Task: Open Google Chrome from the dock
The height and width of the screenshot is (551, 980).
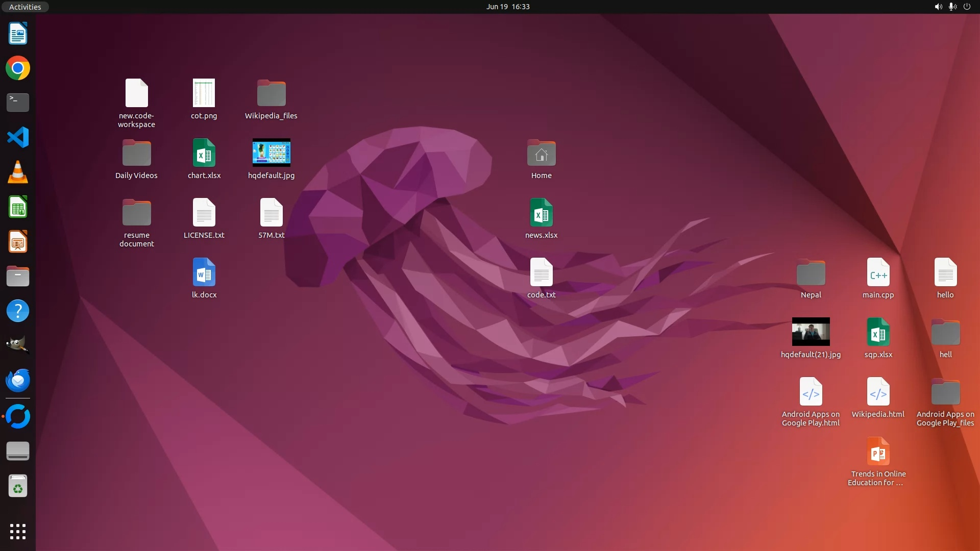Action: point(18,68)
